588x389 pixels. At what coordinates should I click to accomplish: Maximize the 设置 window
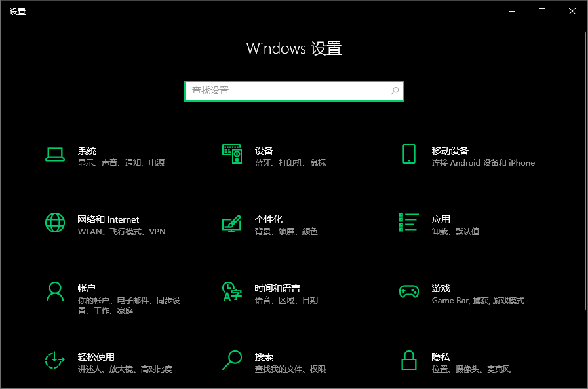[x=542, y=11]
